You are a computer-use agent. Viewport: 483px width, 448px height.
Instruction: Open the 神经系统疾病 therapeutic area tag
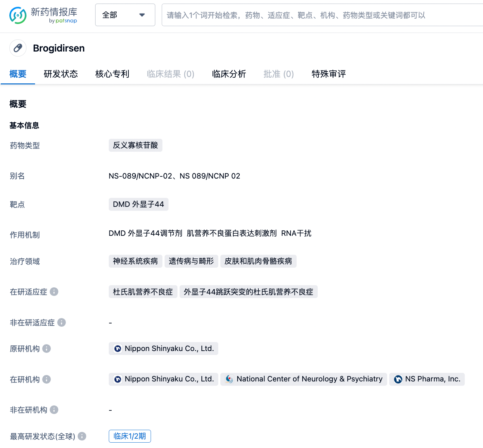[136, 261]
